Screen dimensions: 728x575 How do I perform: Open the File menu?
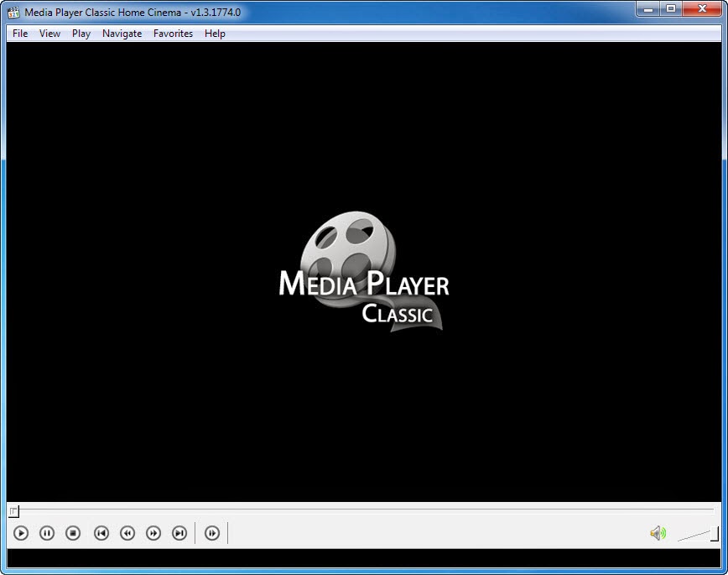[19, 34]
